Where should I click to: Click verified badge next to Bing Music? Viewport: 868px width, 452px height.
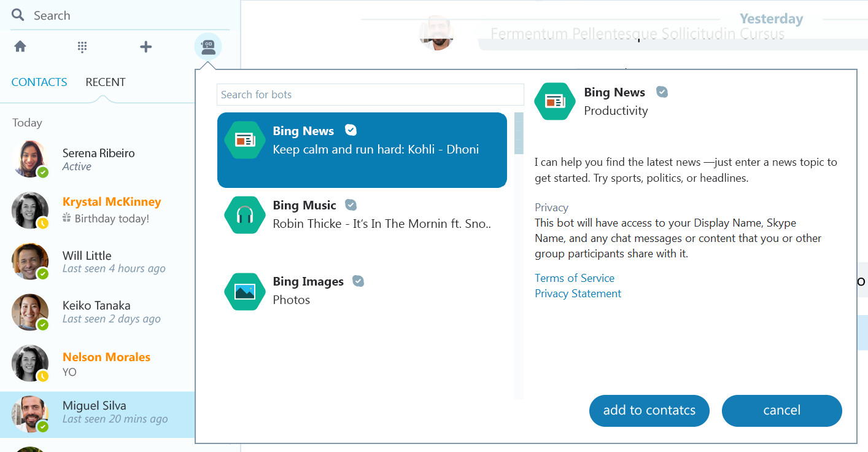pos(351,205)
